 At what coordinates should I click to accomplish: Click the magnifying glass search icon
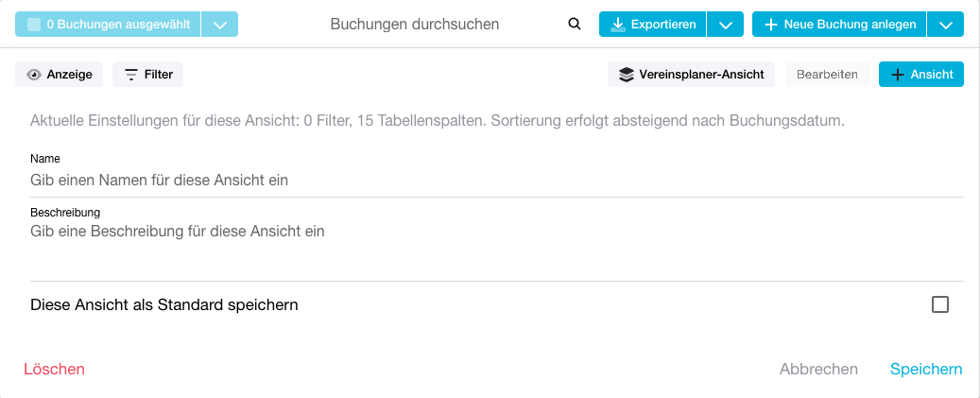click(575, 25)
